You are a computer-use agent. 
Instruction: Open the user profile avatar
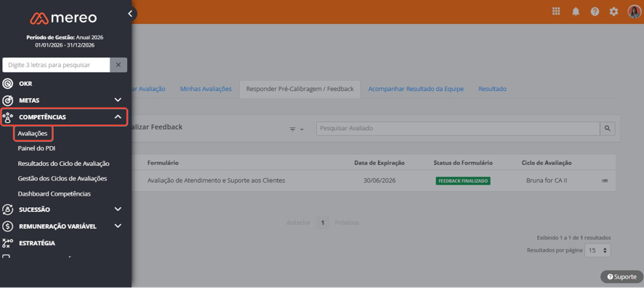[634, 12]
